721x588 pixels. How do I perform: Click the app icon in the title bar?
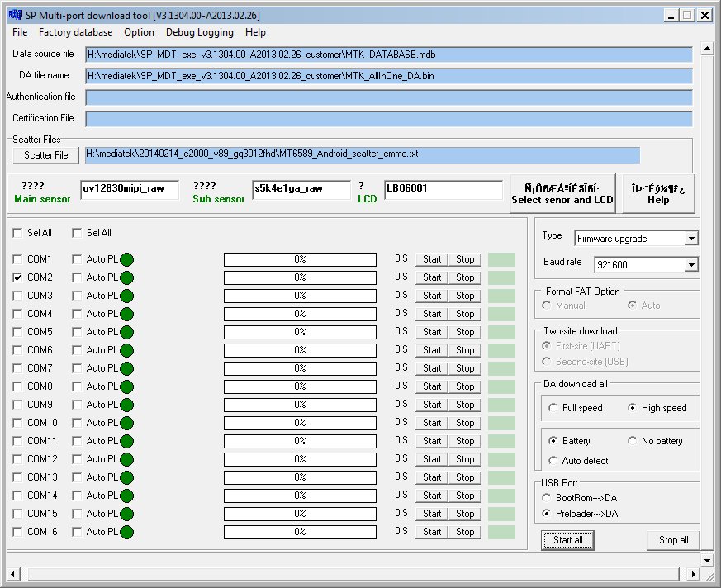coord(14,15)
